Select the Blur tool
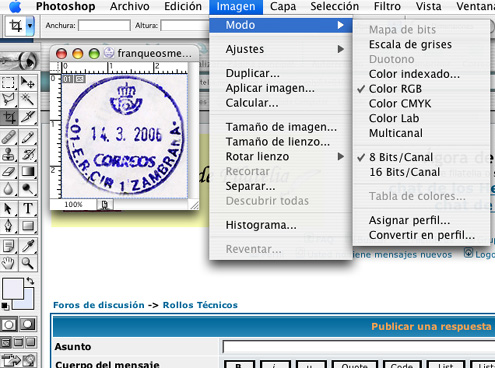The height and width of the screenshot is (368, 495). coord(8,189)
